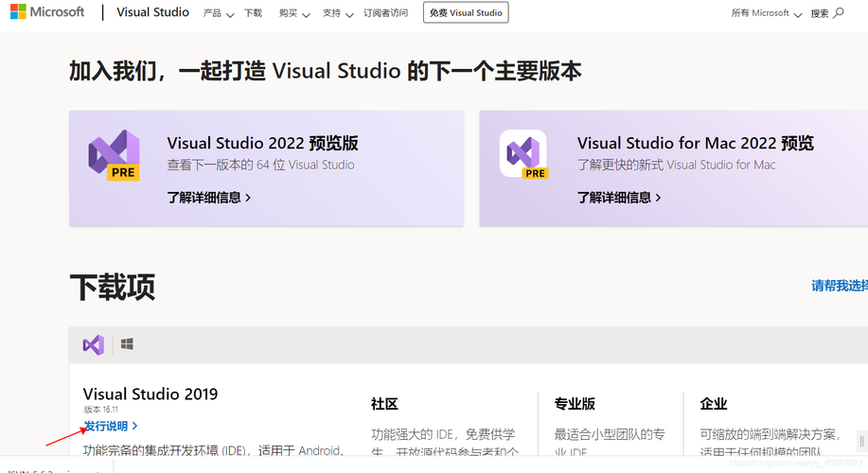Click the Visual Studio 2022 预览版 card title
This screenshot has width=868, height=473.
tap(262, 144)
